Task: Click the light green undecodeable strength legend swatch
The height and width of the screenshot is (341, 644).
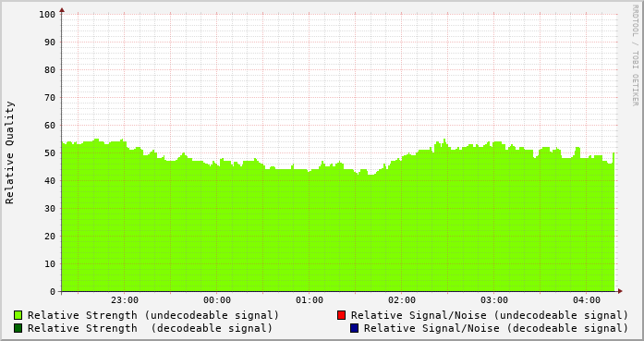Action: 18,315
